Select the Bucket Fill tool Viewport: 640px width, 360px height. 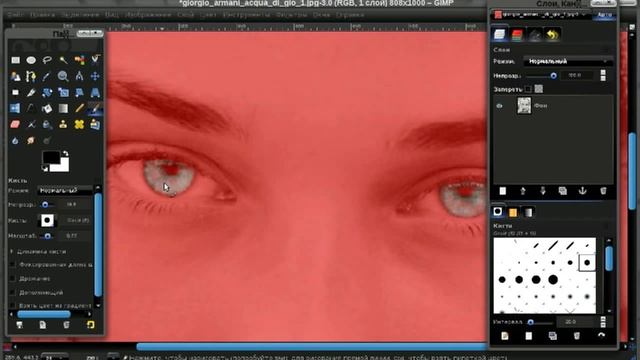pos(47,109)
